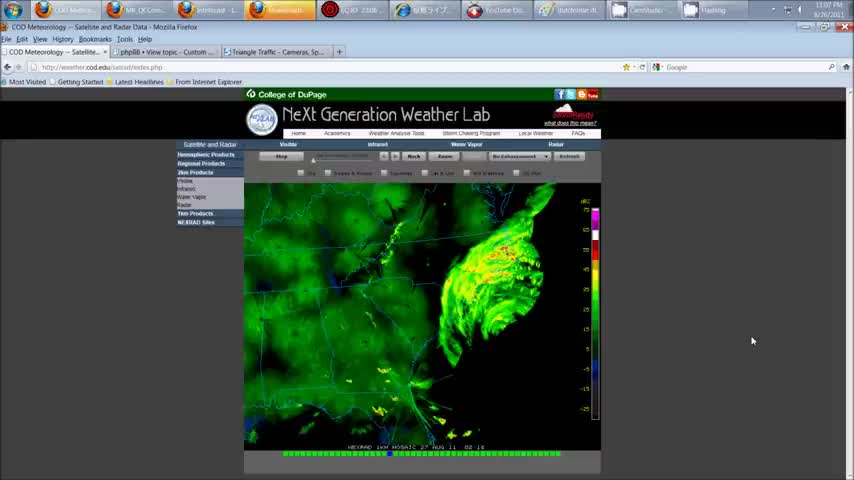This screenshot has width=854, height=480.
Task: Click the Rock animation button
Action: [x=414, y=156]
